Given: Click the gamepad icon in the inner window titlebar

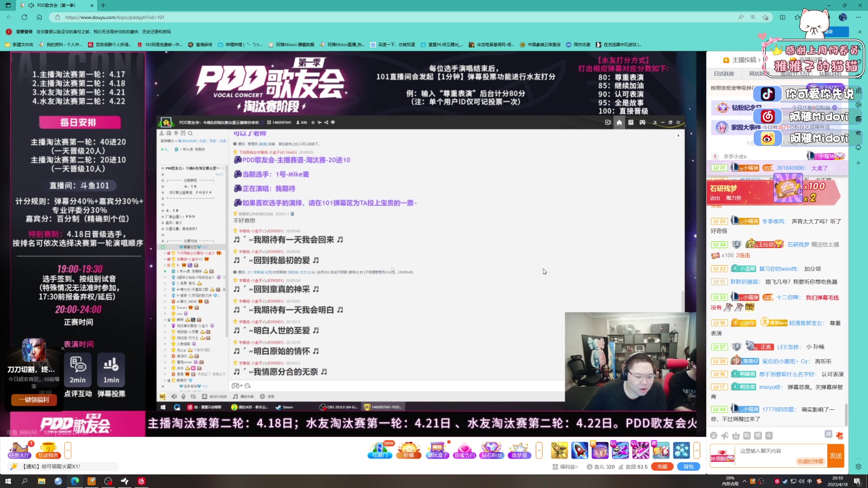Looking at the screenshot, I should (x=642, y=122).
